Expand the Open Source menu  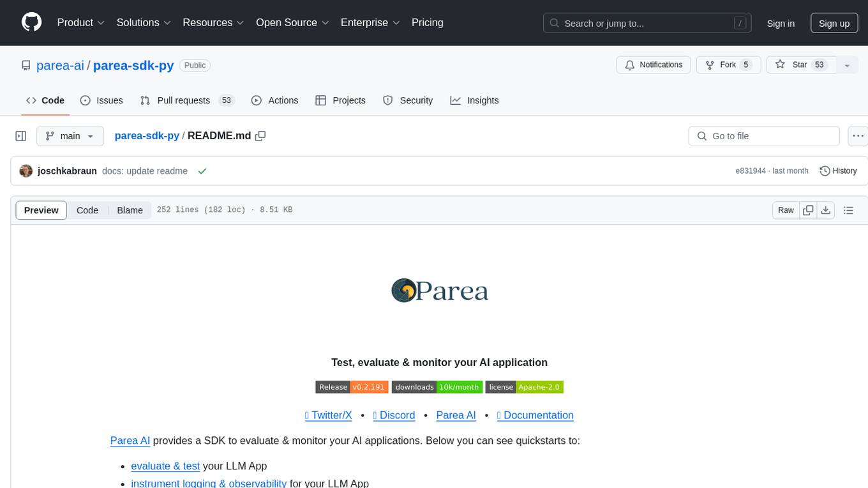coord(292,22)
